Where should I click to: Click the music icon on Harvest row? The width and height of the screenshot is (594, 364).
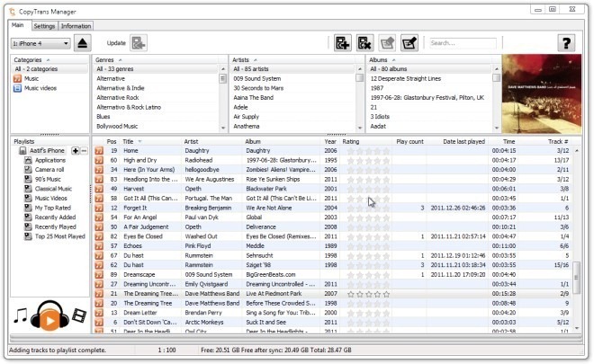pos(99,189)
